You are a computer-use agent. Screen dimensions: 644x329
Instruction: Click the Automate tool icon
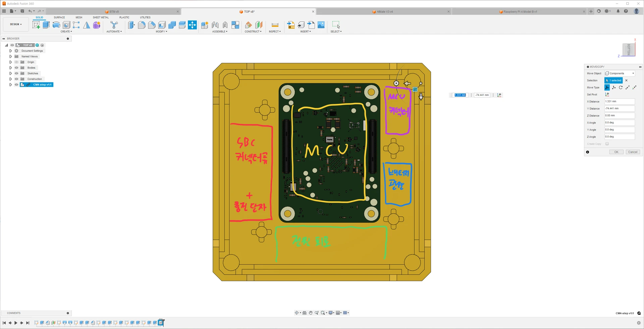click(114, 25)
